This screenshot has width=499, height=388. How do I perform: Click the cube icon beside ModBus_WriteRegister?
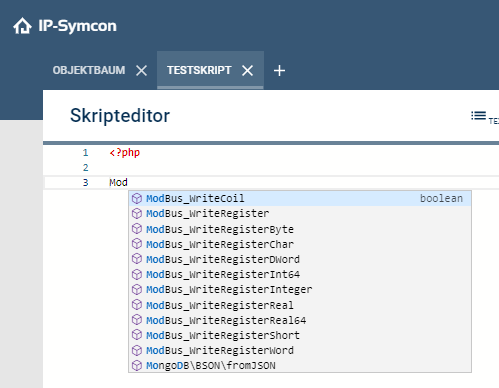point(137,213)
